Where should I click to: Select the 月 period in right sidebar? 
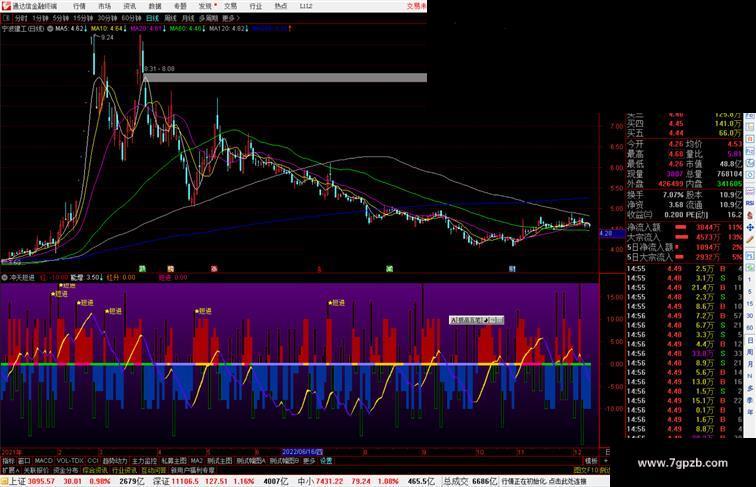pos(750,364)
